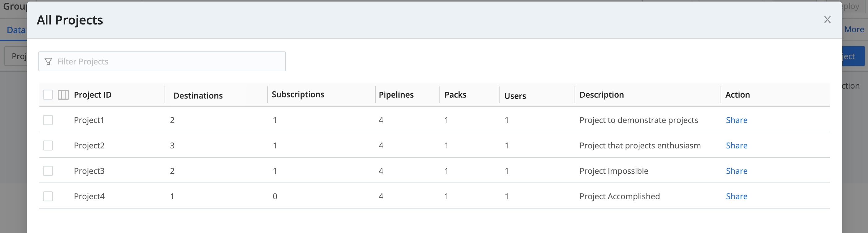The image size is (868, 233).
Task: Toggle the select-all checkbox in header
Action: (x=48, y=95)
